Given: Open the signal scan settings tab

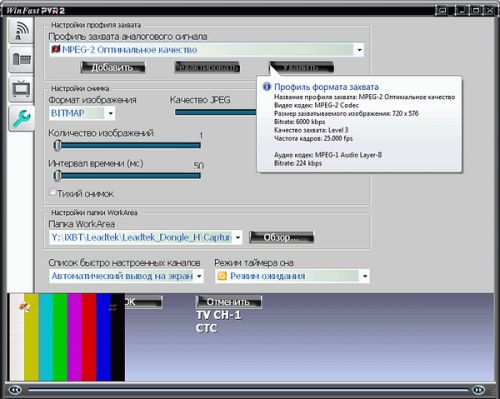Looking at the screenshot, I should tap(21, 31).
